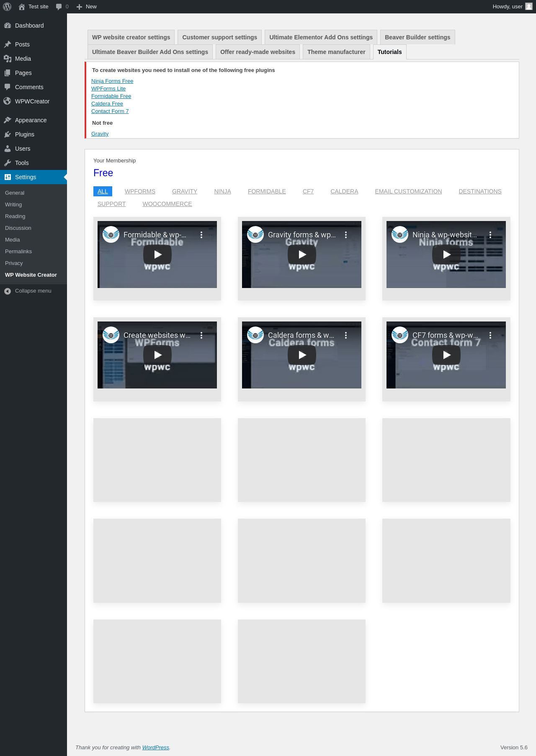Play the Caldera forms tutorial video
The width and height of the screenshot is (536, 756).
[x=302, y=355]
